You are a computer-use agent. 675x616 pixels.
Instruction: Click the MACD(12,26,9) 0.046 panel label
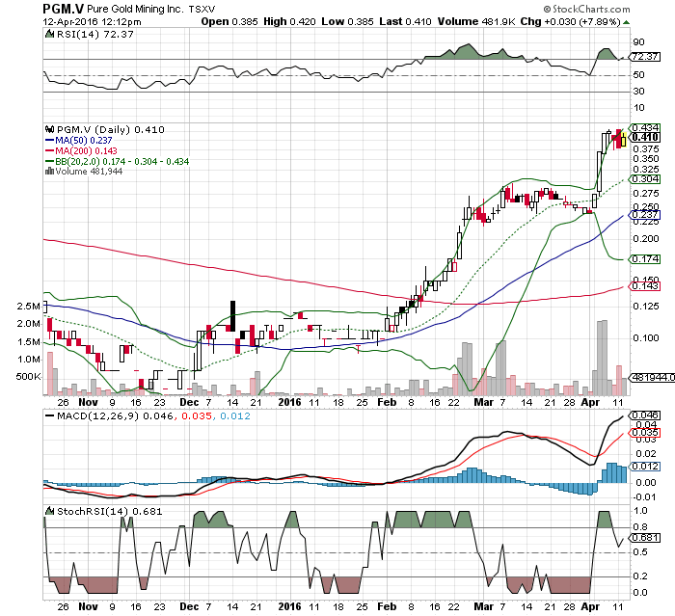click(115, 415)
